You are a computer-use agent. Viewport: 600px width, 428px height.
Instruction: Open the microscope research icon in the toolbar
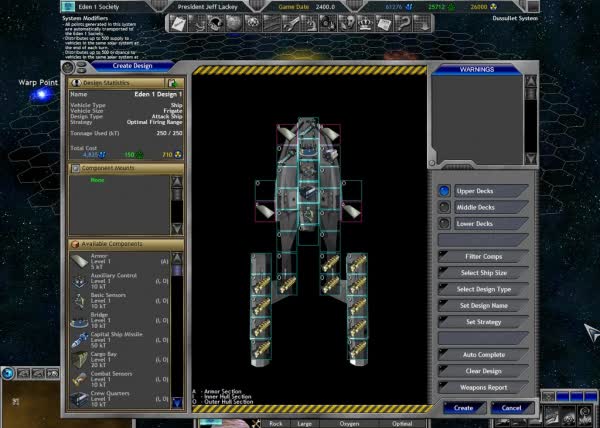(x=309, y=23)
